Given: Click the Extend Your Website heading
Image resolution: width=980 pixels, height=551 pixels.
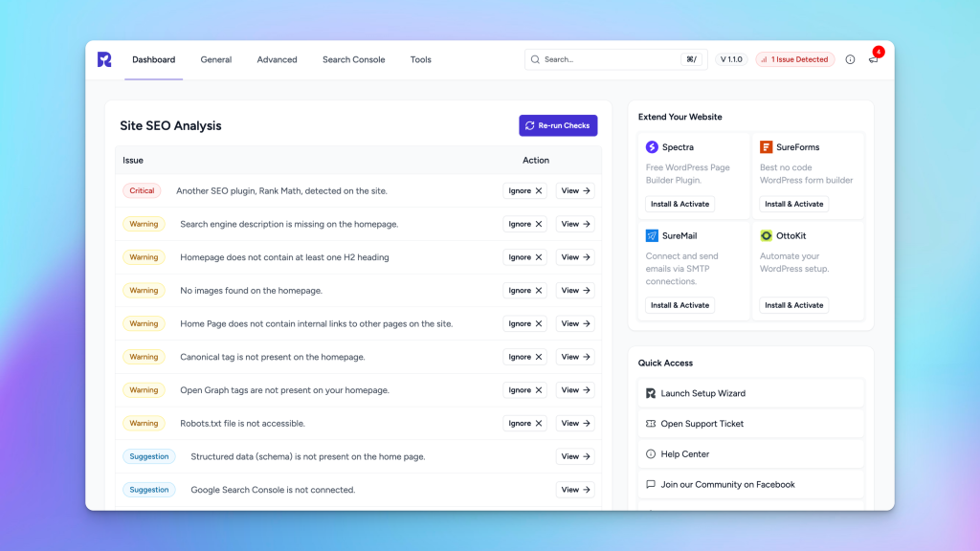Looking at the screenshot, I should (x=680, y=117).
